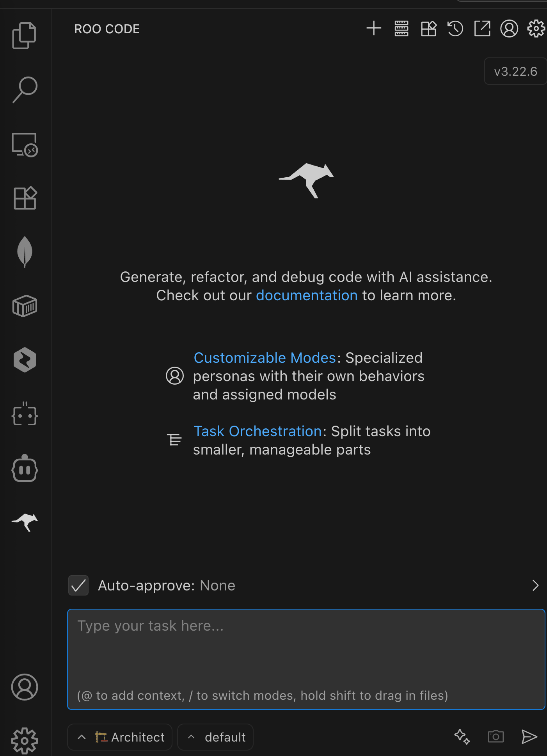This screenshot has width=547, height=756.
Task: Open MongoDB leaf icon in activity bar
Action: pos(25,252)
